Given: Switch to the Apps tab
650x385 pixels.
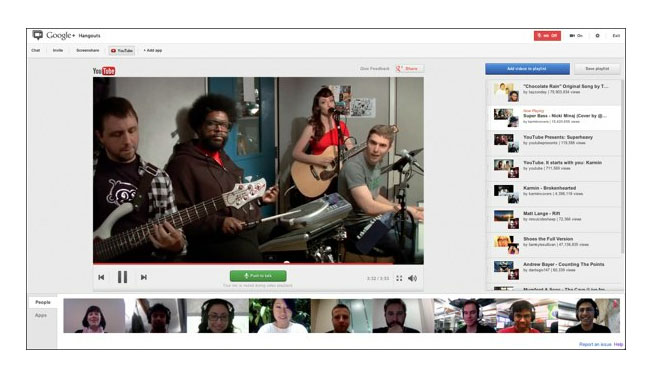Looking at the screenshot, I should pos(41,315).
